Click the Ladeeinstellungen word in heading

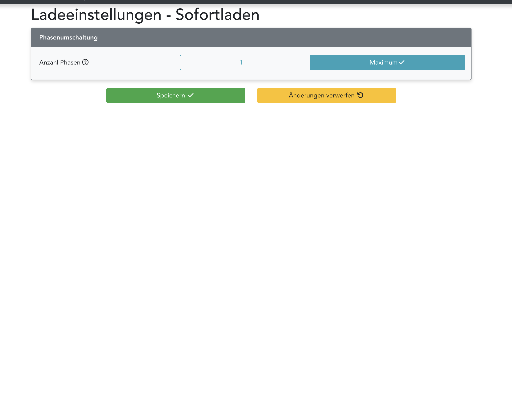tap(96, 15)
